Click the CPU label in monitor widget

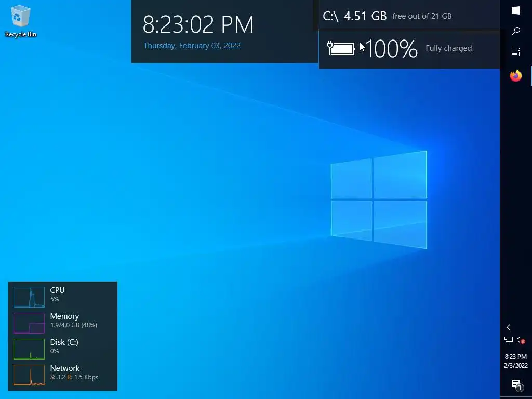[x=57, y=290]
